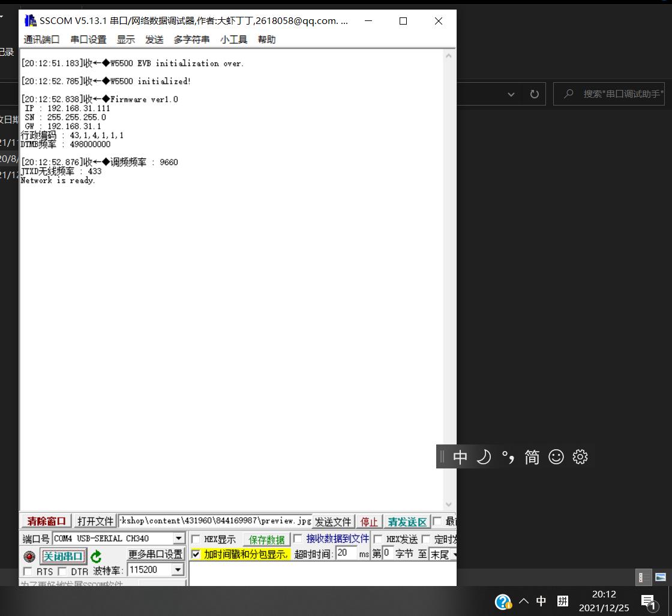The height and width of the screenshot is (616, 672).
Task: Click the 'DTMB频率 : 498000000' log line
Action: click(x=65, y=145)
